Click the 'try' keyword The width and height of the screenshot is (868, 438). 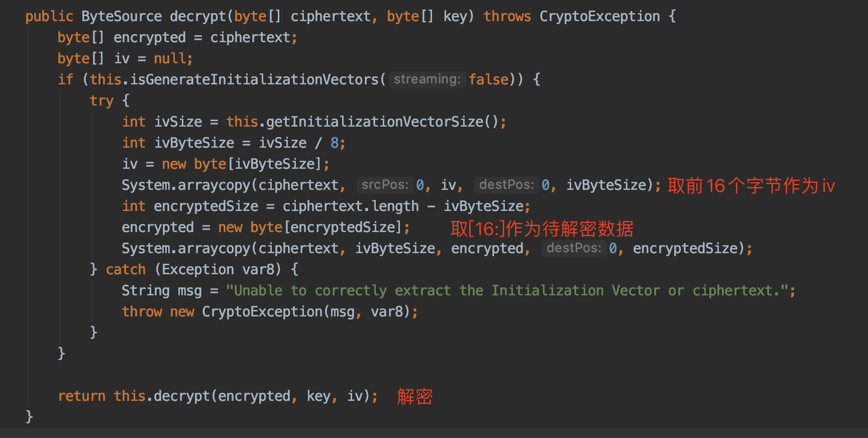click(101, 101)
